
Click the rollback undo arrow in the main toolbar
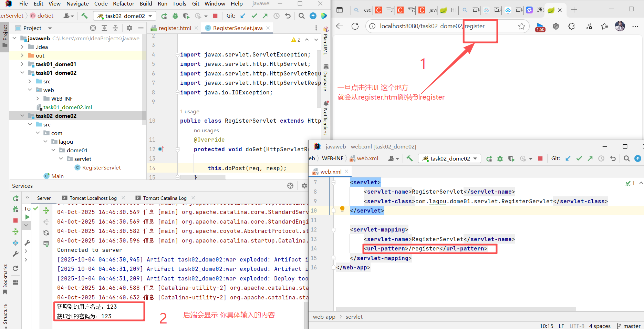tap(288, 16)
